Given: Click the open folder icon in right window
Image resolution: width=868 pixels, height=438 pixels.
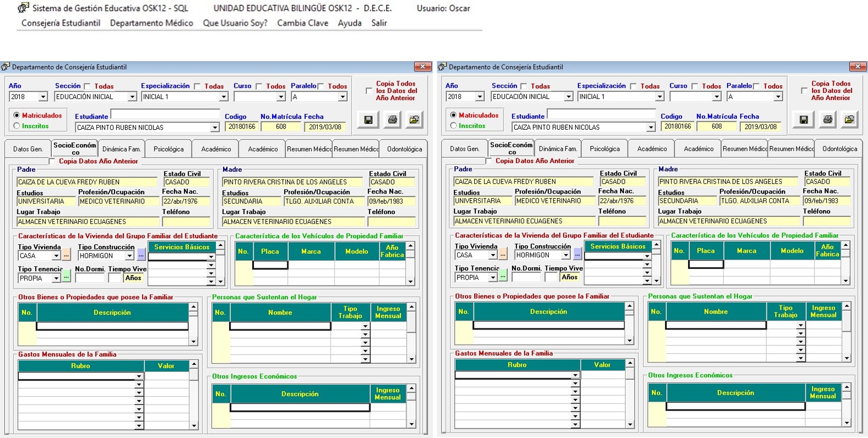Looking at the screenshot, I should tap(849, 120).
